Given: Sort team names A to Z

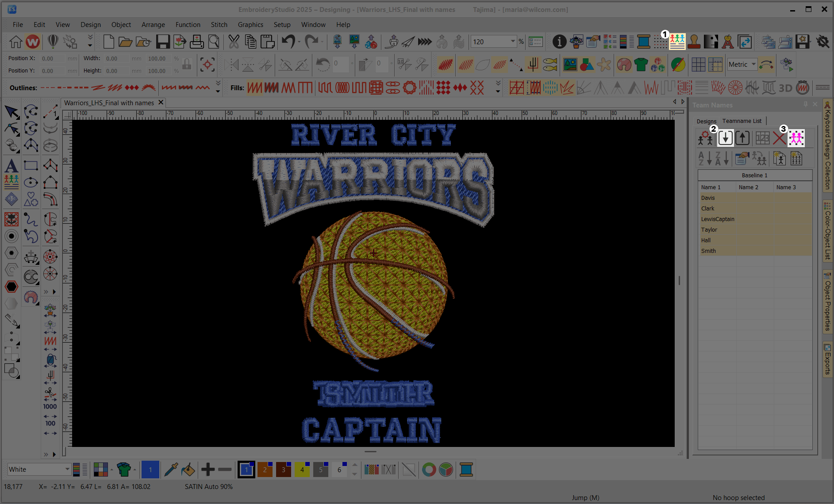Looking at the screenshot, I should point(704,158).
